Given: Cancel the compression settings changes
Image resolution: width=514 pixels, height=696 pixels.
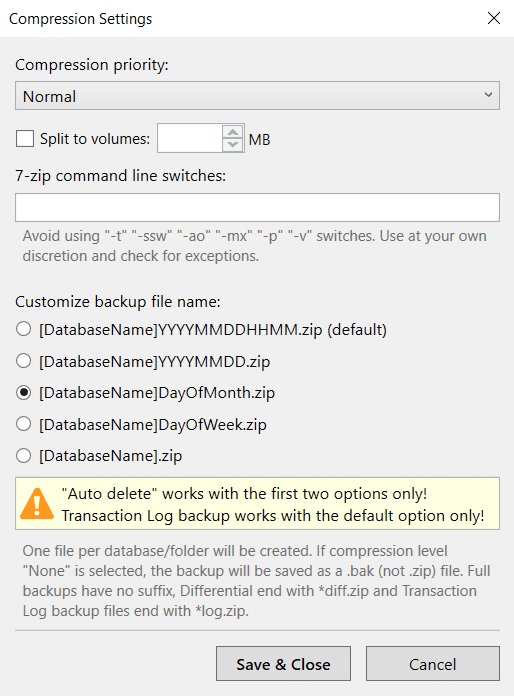Looking at the screenshot, I should [x=432, y=664].
